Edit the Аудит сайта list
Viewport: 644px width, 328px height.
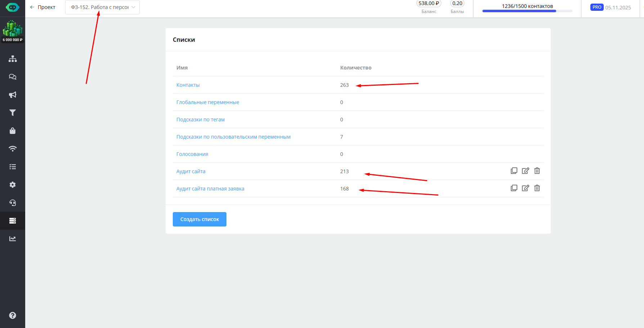[526, 171]
